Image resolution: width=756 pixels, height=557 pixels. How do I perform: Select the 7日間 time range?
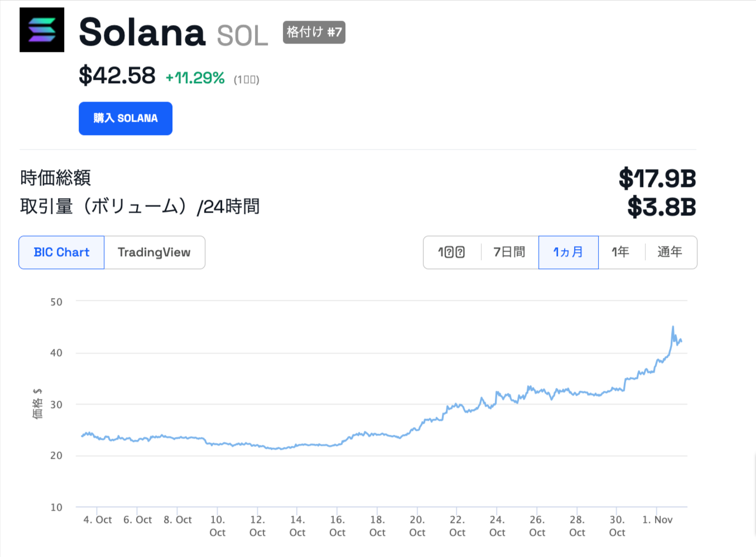[509, 252]
